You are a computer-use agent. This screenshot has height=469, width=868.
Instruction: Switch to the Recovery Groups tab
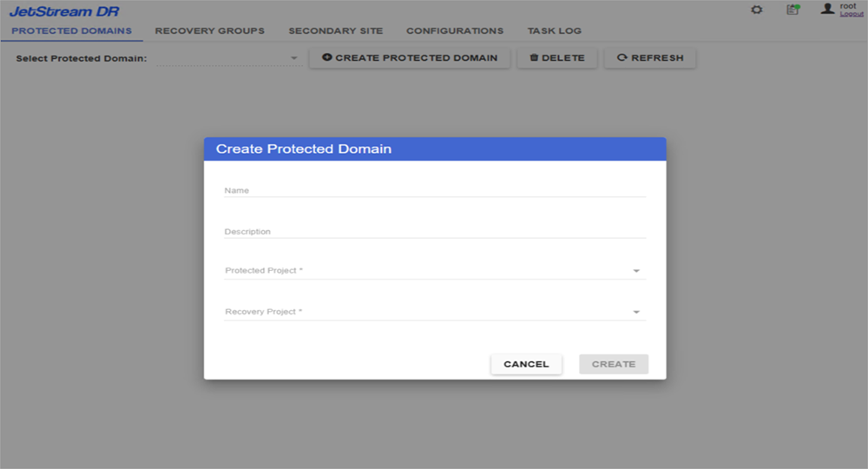click(x=210, y=31)
